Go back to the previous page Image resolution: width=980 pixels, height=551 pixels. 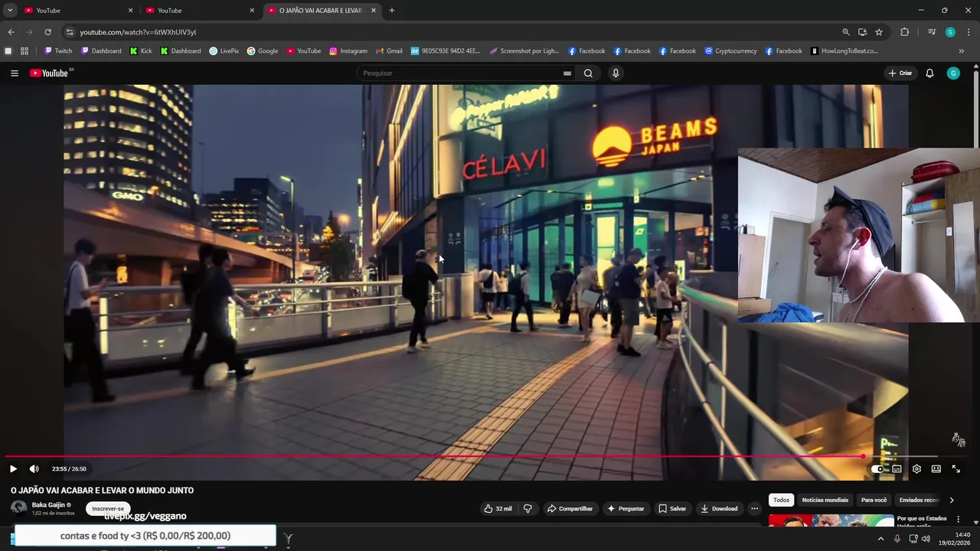click(x=11, y=32)
